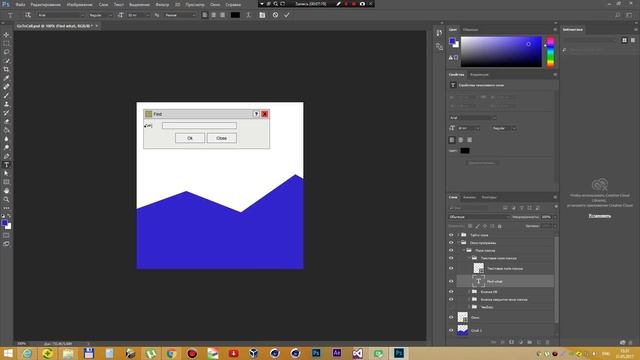Viewport: 640px width, 360px height.
Task: Switch to the Каналы tab
Action: [469, 197]
